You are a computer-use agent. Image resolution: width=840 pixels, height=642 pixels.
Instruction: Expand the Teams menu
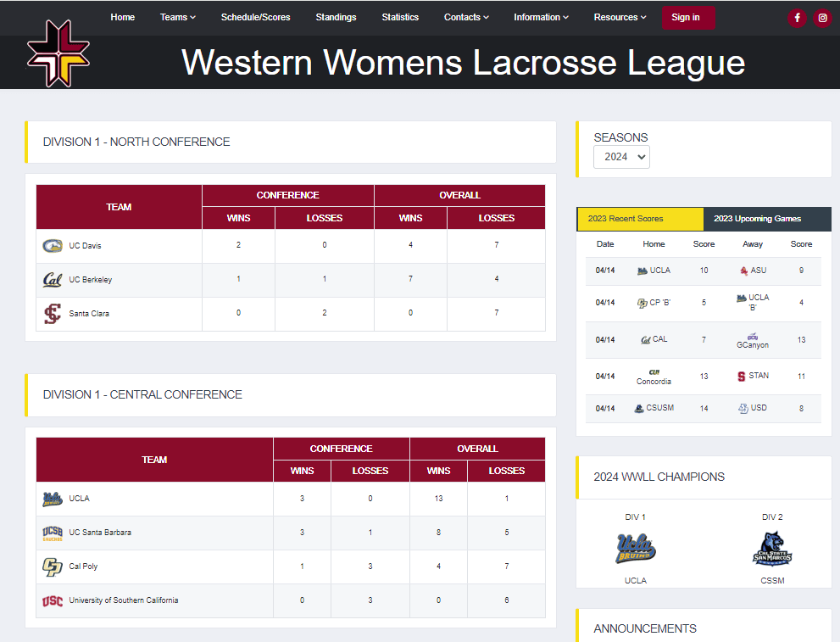(x=178, y=17)
